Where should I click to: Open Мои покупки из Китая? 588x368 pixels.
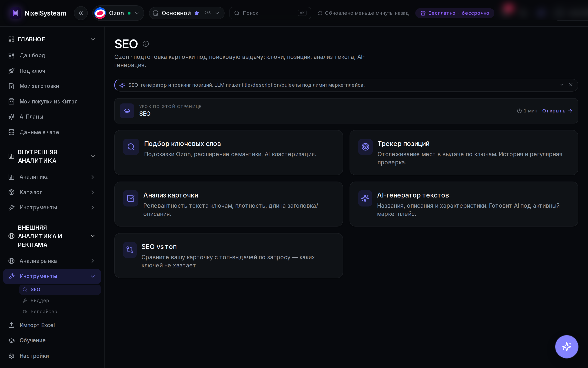click(x=52, y=101)
